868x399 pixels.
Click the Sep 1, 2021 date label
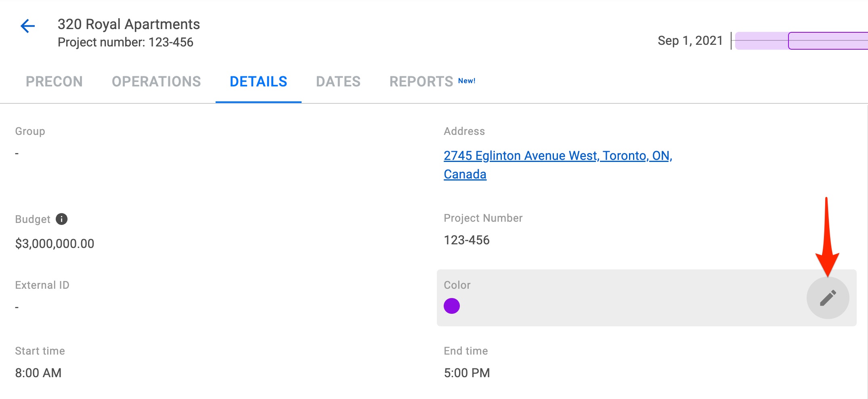click(690, 40)
